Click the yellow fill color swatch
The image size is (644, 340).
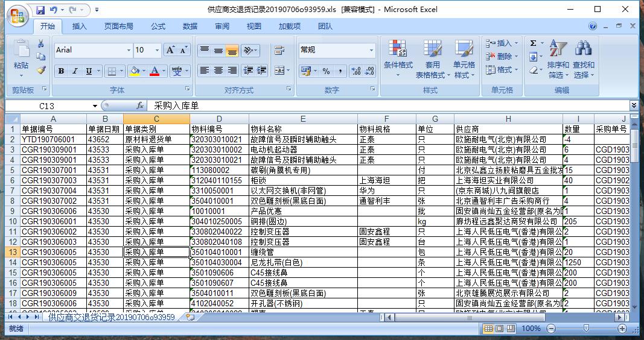[x=133, y=71]
